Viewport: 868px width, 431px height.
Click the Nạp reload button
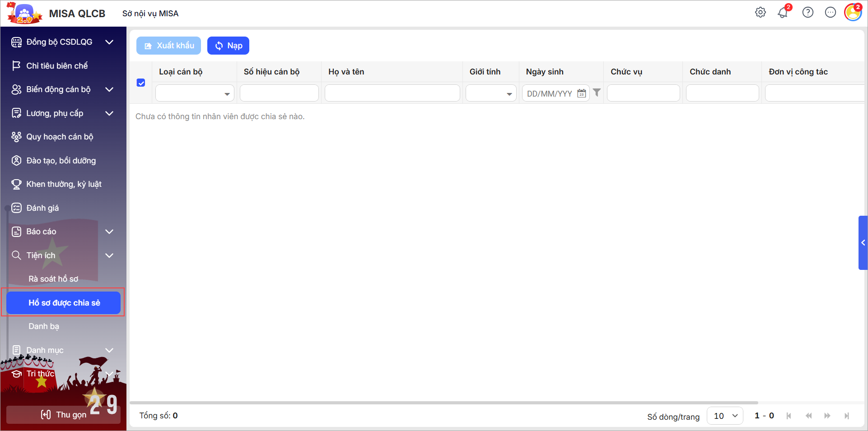click(x=228, y=46)
